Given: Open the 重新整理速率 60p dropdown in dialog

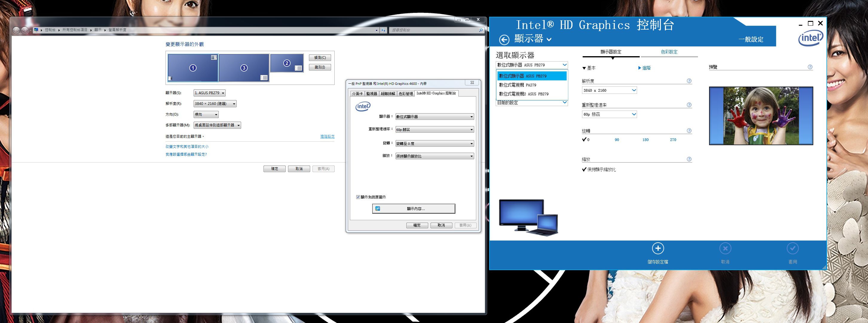Looking at the screenshot, I should [x=435, y=130].
